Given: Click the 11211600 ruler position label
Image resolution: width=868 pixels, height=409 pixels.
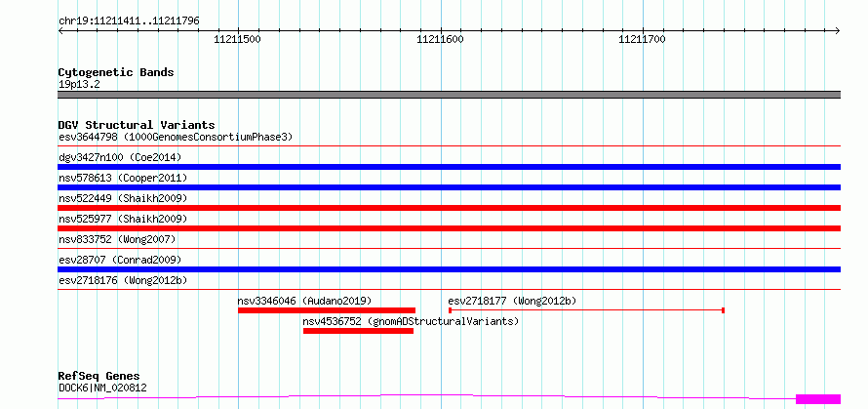Looking at the screenshot, I should click(x=440, y=39).
